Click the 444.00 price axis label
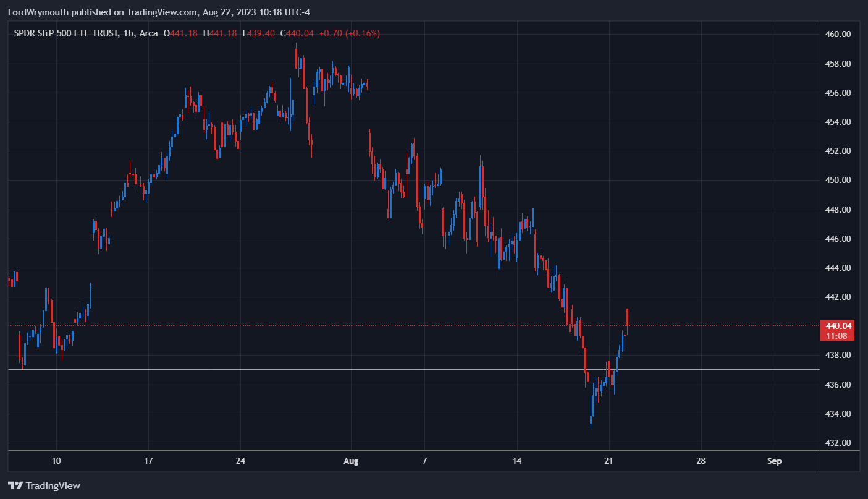Image resolution: width=868 pixels, height=499 pixels. 838,268
